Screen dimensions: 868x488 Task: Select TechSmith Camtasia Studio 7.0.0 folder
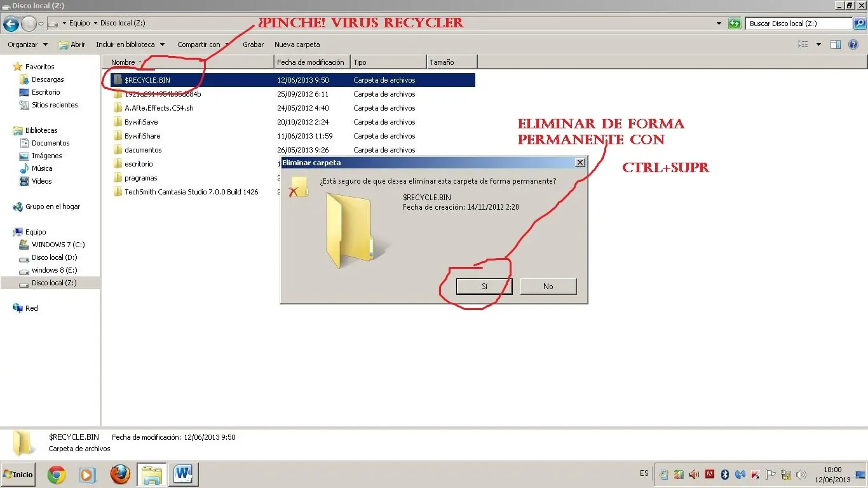(x=191, y=192)
